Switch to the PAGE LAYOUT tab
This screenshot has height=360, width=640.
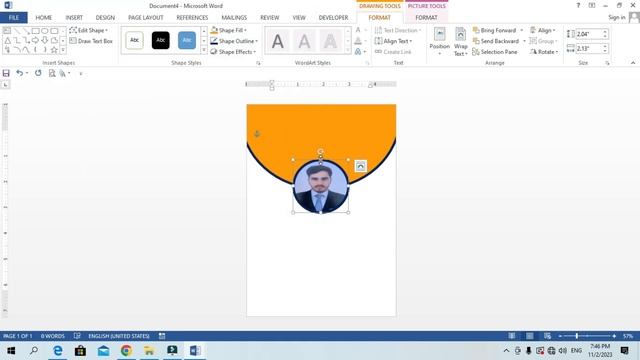point(146,18)
